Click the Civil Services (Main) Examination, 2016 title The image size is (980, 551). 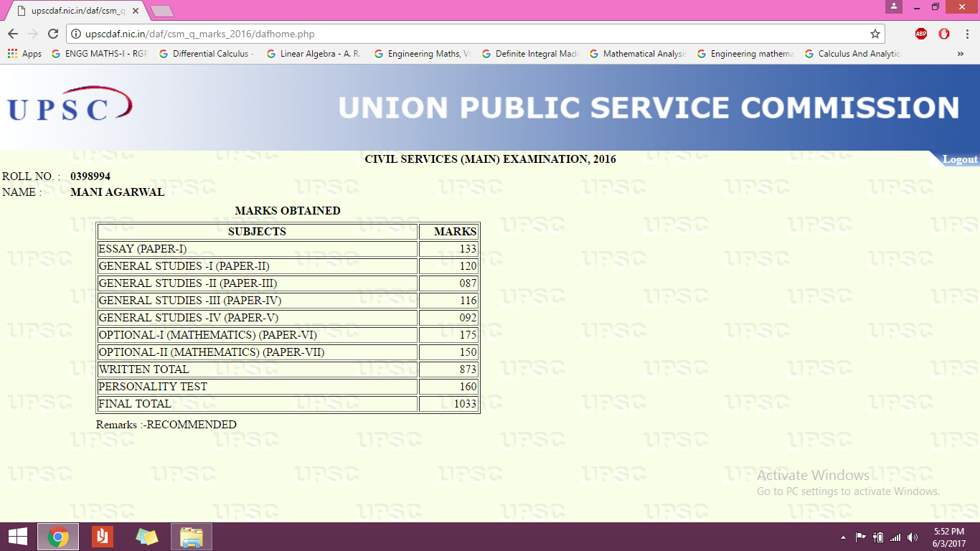pos(490,159)
